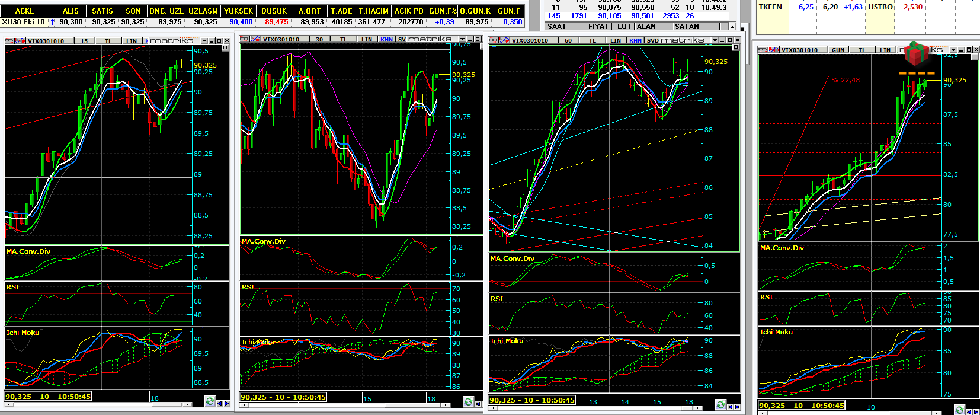
Task: Click the red gift box icon
Action: 916,53
